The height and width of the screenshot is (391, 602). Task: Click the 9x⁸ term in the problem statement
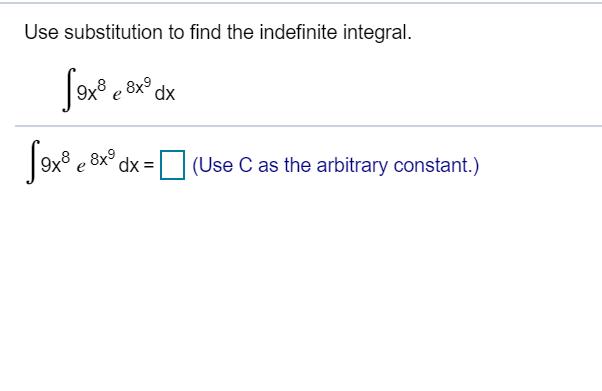pyautogui.click(x=91, y=90)
